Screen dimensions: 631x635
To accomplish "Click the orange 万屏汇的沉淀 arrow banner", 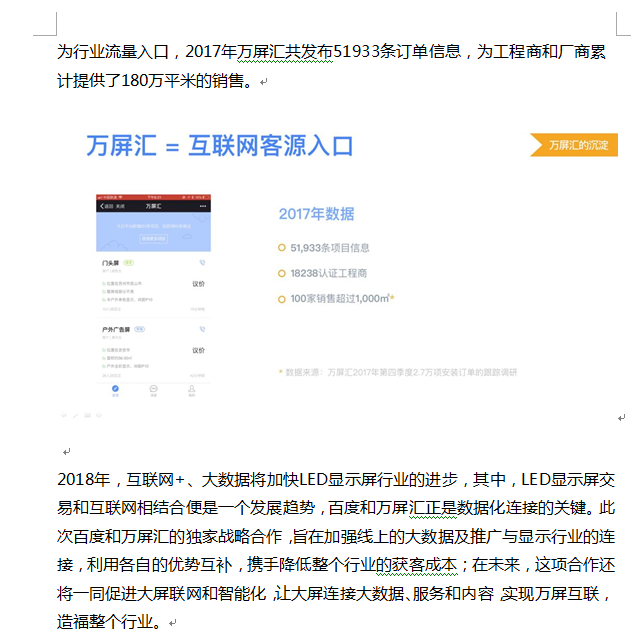I will (574, 145).
